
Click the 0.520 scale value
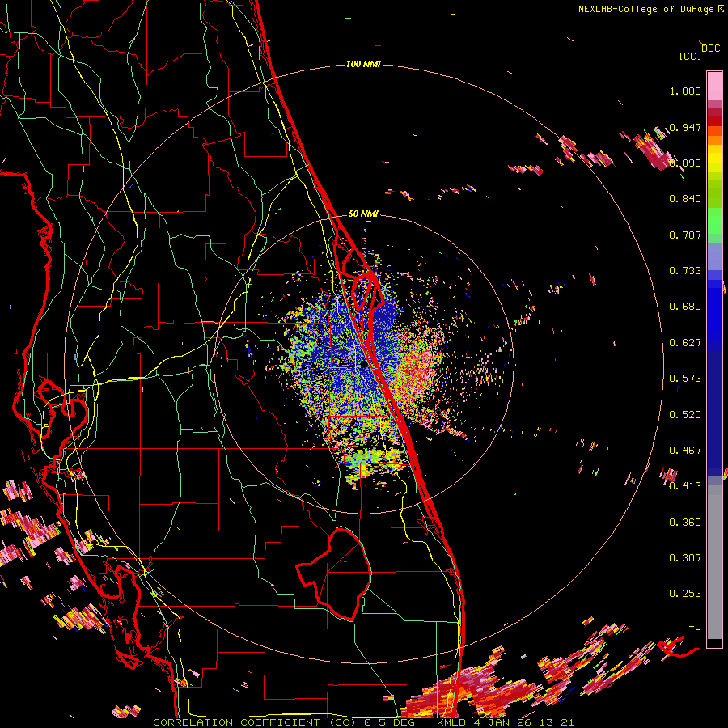point(685,415)
